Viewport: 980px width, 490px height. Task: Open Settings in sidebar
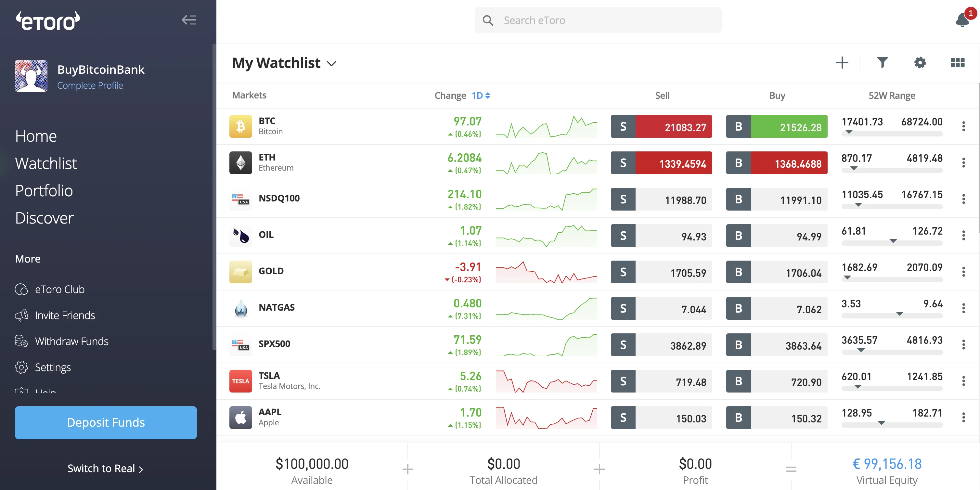tap(43, 367)
